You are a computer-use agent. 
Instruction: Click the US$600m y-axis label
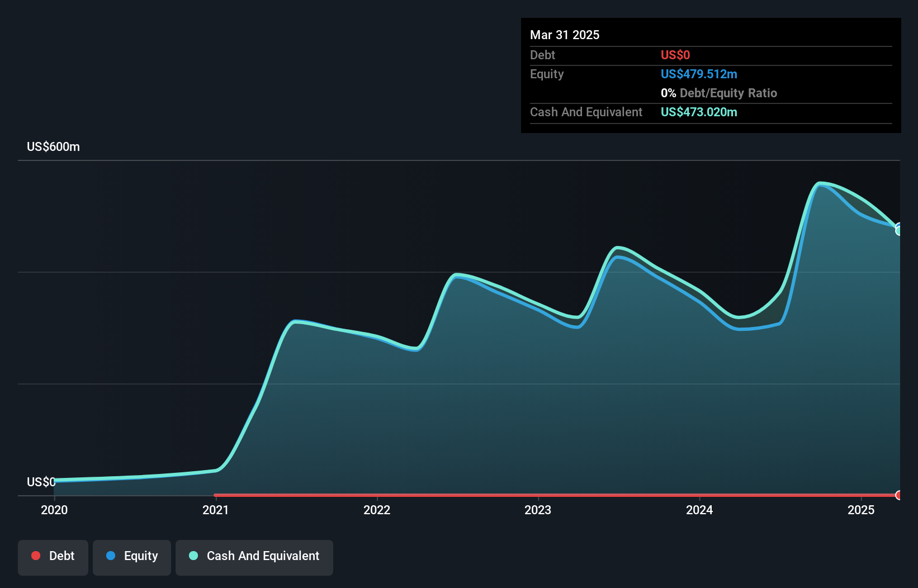(x=54, y=147)
